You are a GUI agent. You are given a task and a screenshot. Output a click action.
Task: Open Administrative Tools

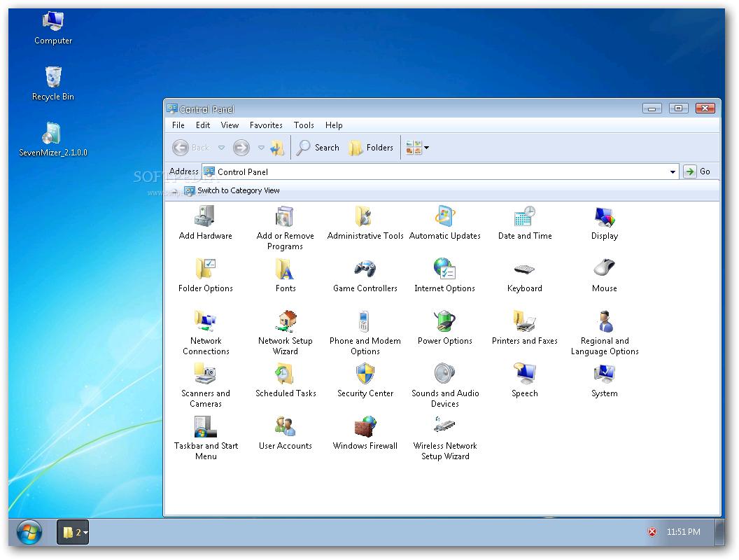(365, 223)
